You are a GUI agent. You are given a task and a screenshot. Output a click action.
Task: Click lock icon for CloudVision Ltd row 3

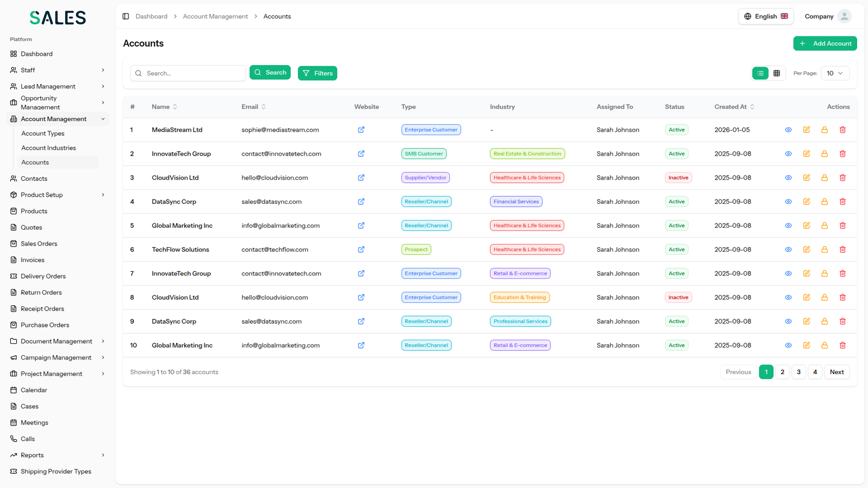point(824,178)
